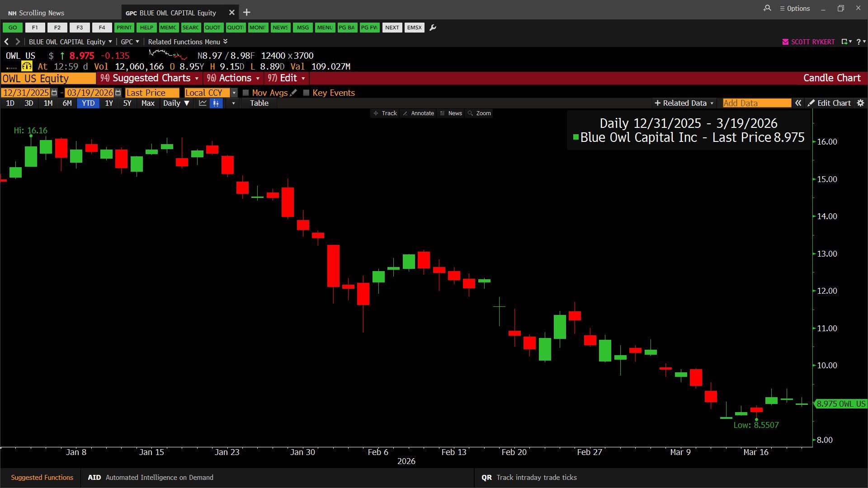The width and height of the screenshot is (868, 488).
Task: Open end date calendar picker
Action: coord(118,93)
